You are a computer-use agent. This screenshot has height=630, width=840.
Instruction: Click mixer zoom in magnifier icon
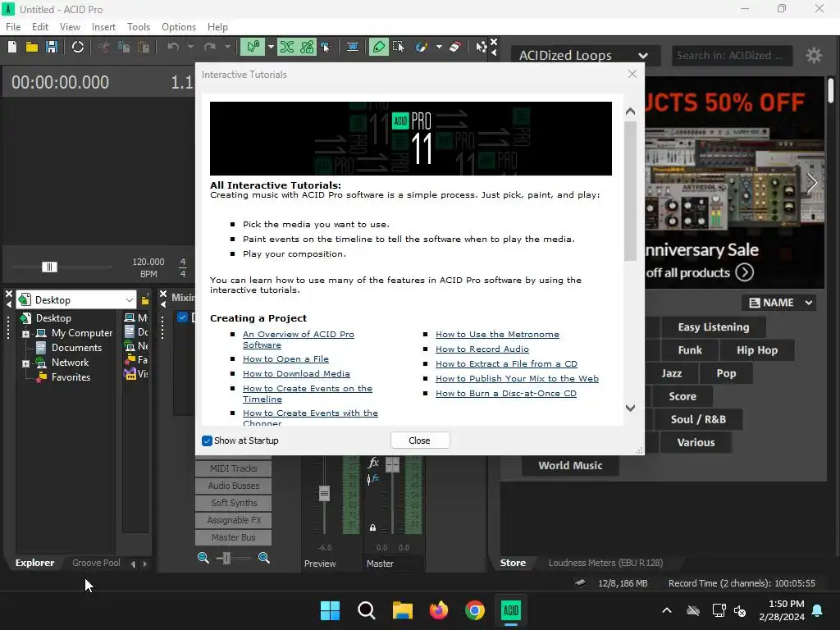point(263,558)
